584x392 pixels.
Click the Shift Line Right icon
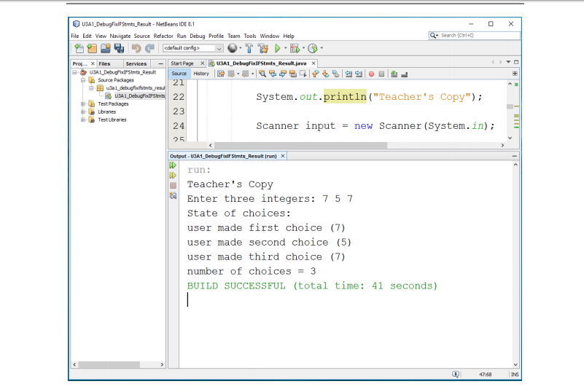click(358, 74)
